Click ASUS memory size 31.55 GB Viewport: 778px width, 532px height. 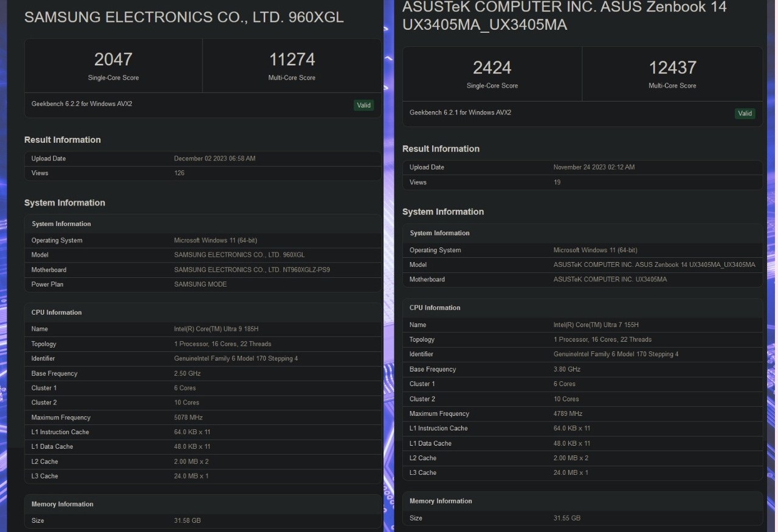pyautogui.click(x=566, y=519)
